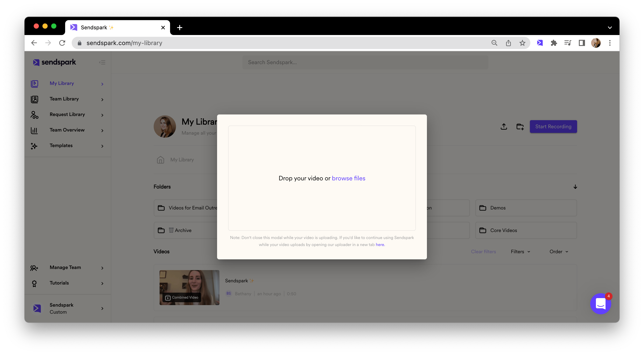Open the uploader new tab 'here' link
This screenshot has width=644, height=355.
click(380, 245)
